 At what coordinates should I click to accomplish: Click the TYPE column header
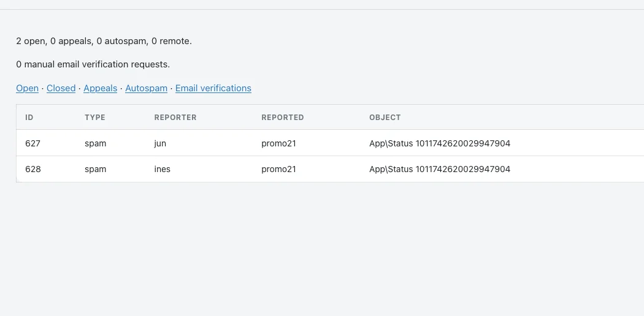95,117
